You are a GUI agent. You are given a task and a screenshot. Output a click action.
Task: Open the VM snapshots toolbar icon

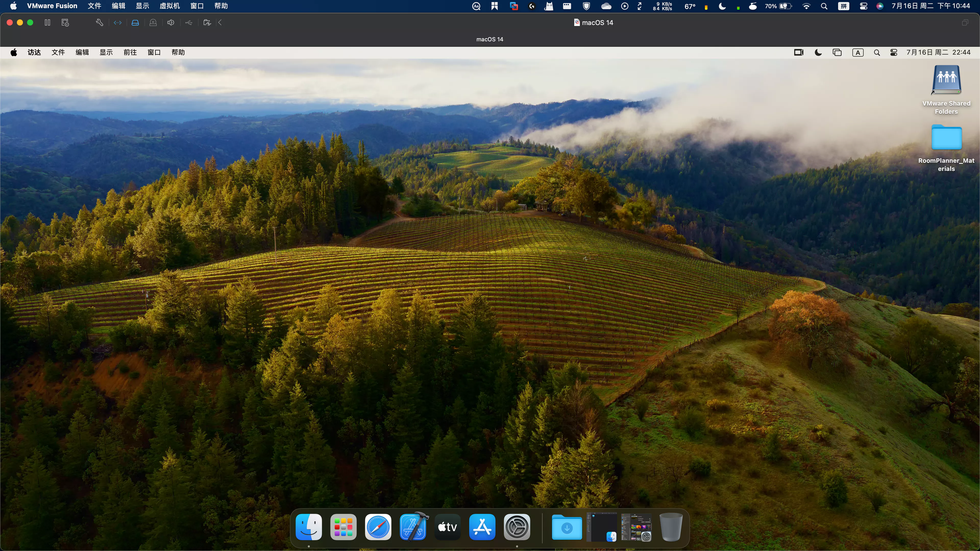point(65,23)
